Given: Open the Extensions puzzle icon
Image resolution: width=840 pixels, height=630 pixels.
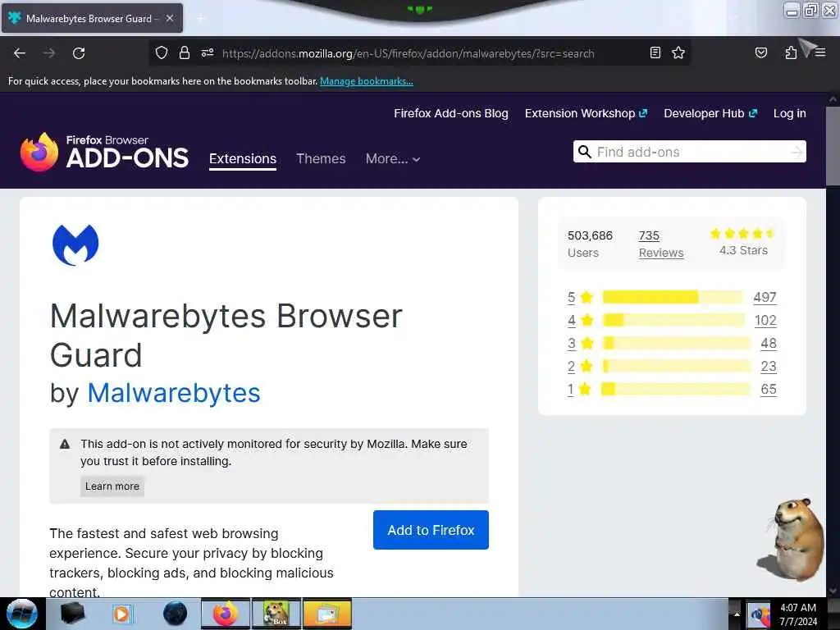Looking at the screenshot, I should tap(790, 52).
